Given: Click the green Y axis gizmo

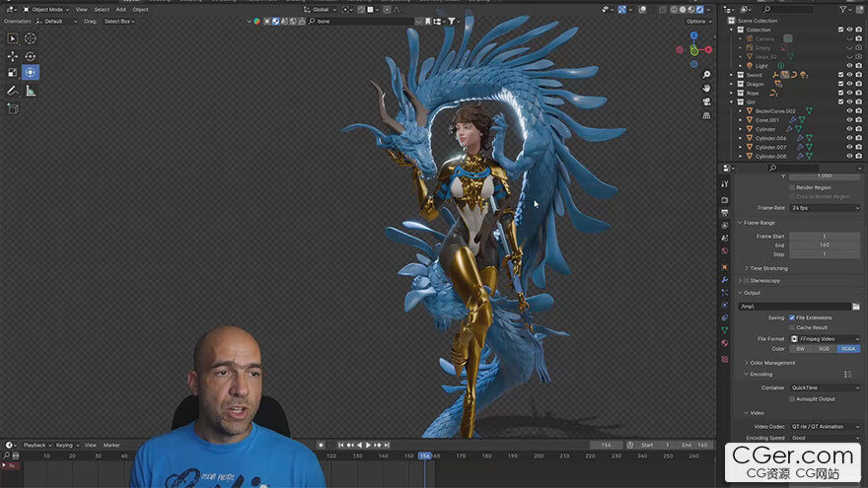Looking at the screenshot, I should [x=694, y=51].
